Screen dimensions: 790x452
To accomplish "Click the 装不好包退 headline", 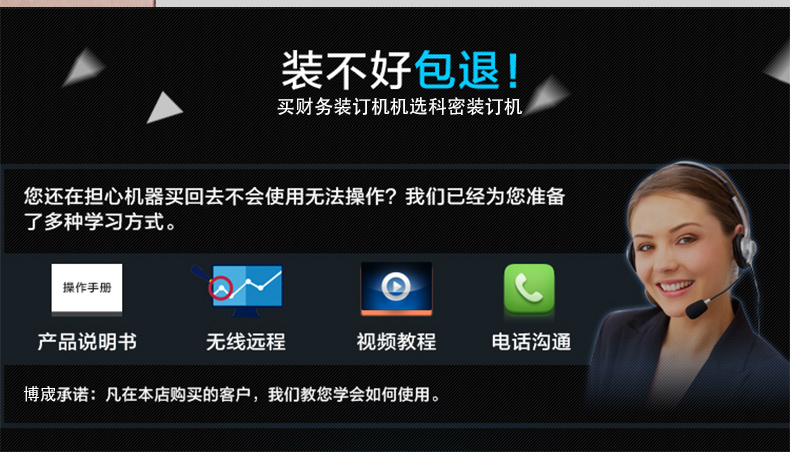I will (401, 70).
